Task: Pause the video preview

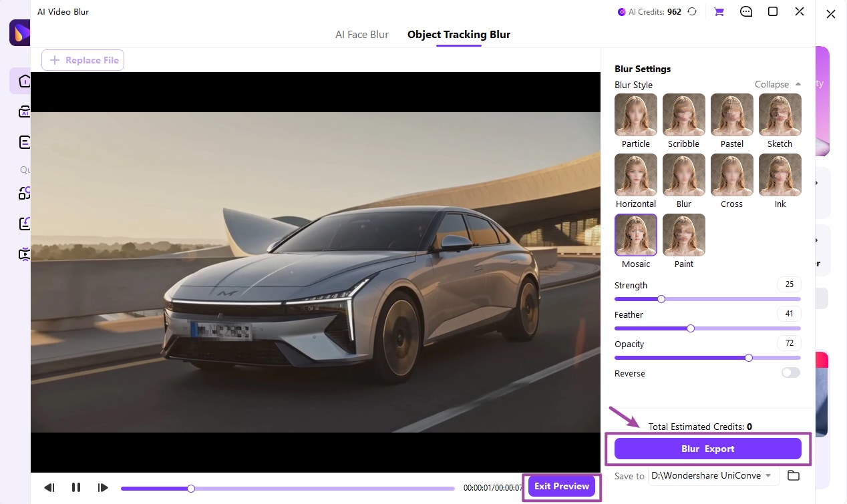Action: [76, 487]
